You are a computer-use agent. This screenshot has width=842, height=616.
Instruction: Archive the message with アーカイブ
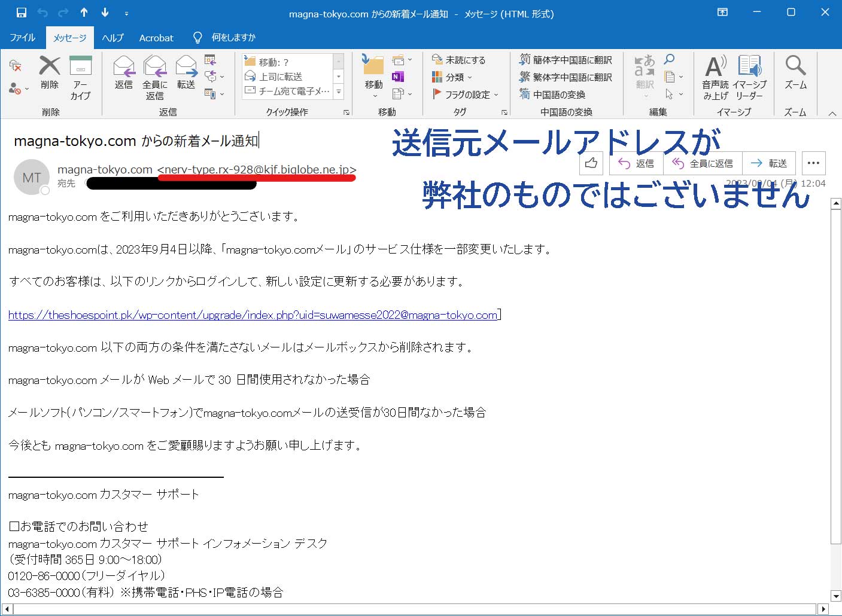(80, 78)
